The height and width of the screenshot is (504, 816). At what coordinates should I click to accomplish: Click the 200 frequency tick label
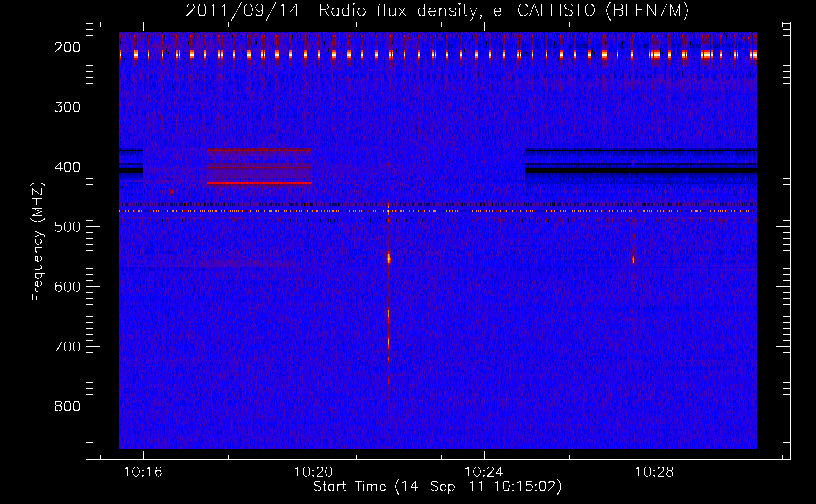tap(67, 47)
